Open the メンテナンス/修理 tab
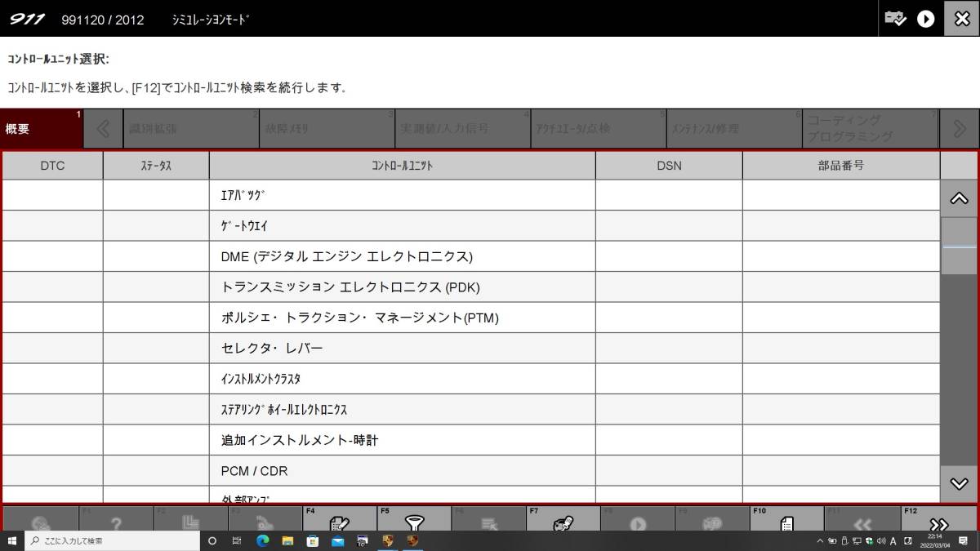This screenshot has height=551, width=980. click(x=735, y=129)
